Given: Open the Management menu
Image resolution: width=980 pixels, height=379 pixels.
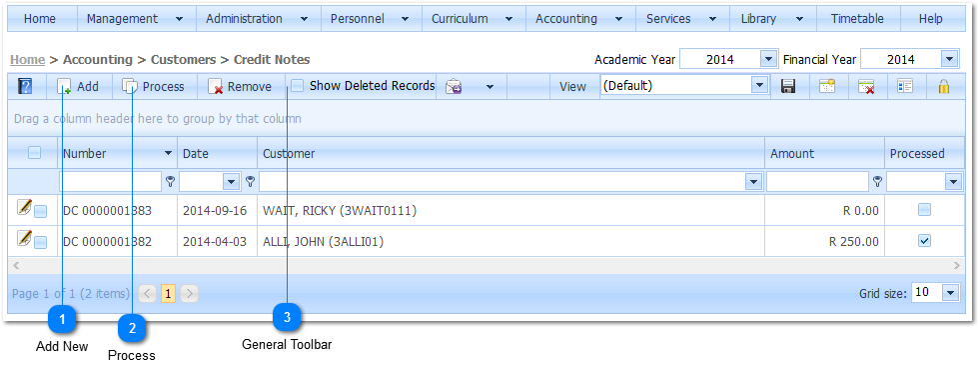Looking at the screenshot, I should 136,19.
